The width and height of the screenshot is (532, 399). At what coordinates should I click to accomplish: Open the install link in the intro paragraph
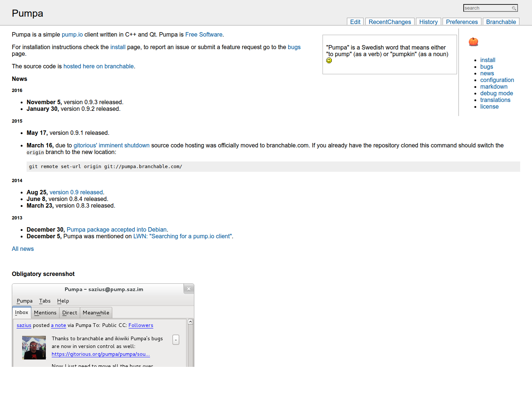point(118,47)
